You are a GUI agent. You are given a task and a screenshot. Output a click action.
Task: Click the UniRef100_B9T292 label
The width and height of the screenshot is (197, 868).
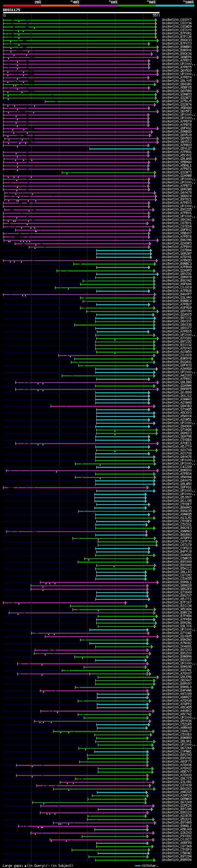(176, 341)
